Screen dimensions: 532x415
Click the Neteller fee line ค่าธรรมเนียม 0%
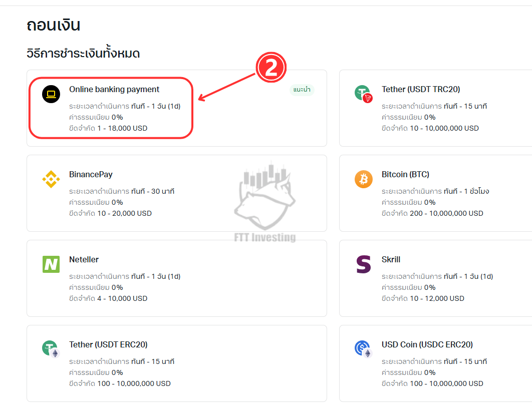tap(96, 287)
